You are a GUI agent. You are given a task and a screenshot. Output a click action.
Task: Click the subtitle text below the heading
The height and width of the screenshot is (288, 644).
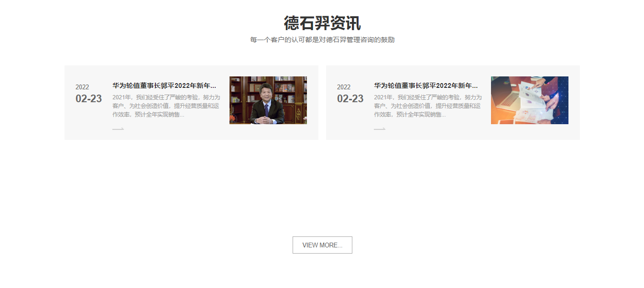(322, 40)
